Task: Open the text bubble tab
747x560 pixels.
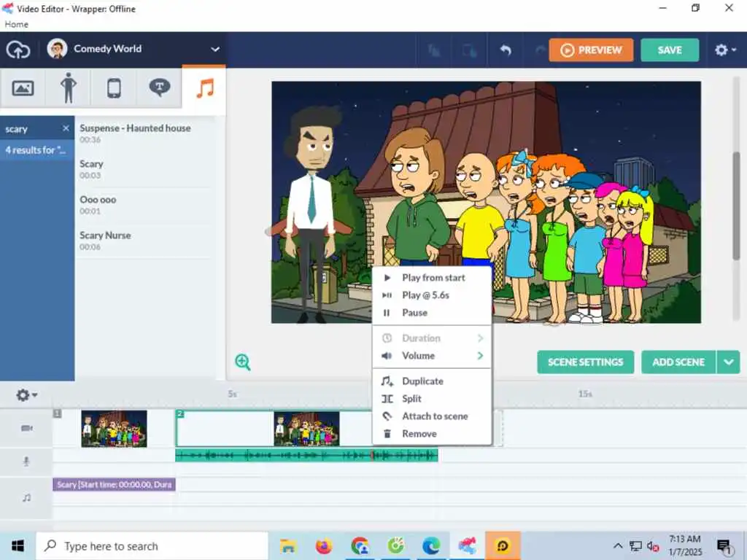Action: [159, 88]
